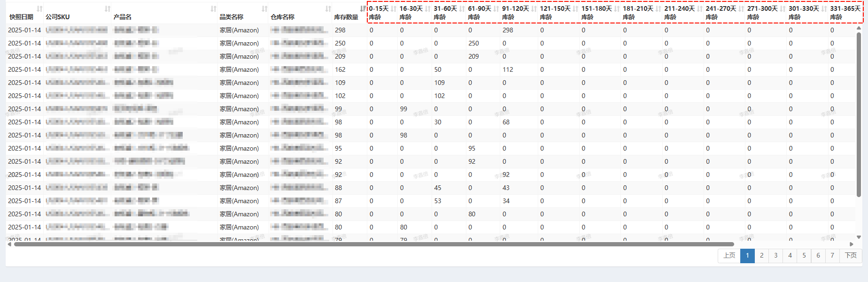Screen dimensions: 868x282
Task: Click the table's vertical scrollbar thumb
Action: point(859,115)
